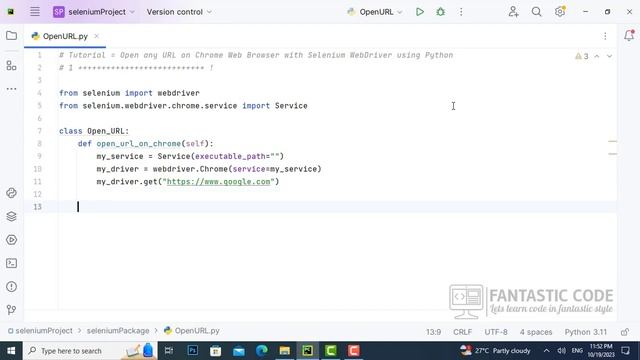640x360 pixels.
Task: Click the open_url_on_chrome method name
Action: (138, 144)
